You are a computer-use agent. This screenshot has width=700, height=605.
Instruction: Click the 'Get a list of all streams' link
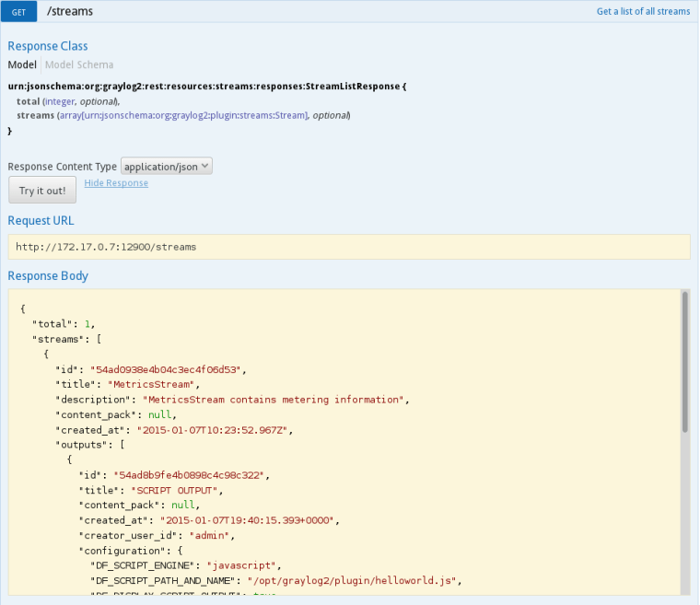click(643, 11)
